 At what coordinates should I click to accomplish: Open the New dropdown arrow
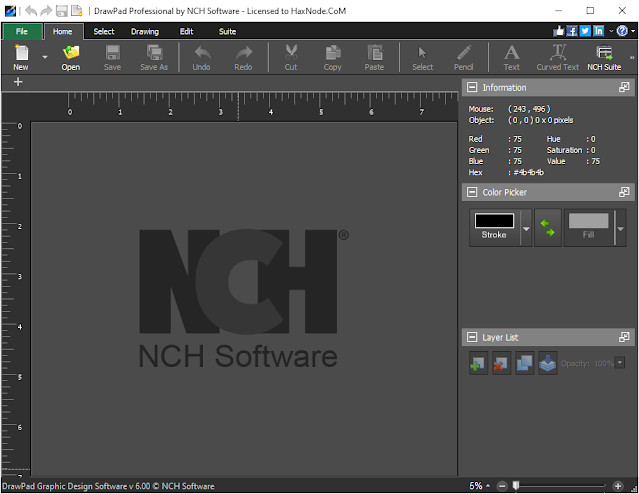[45, 57]
